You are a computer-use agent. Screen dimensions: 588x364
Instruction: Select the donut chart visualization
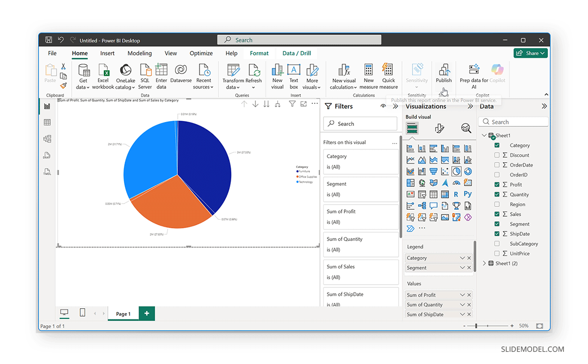(x=467, y=171)
